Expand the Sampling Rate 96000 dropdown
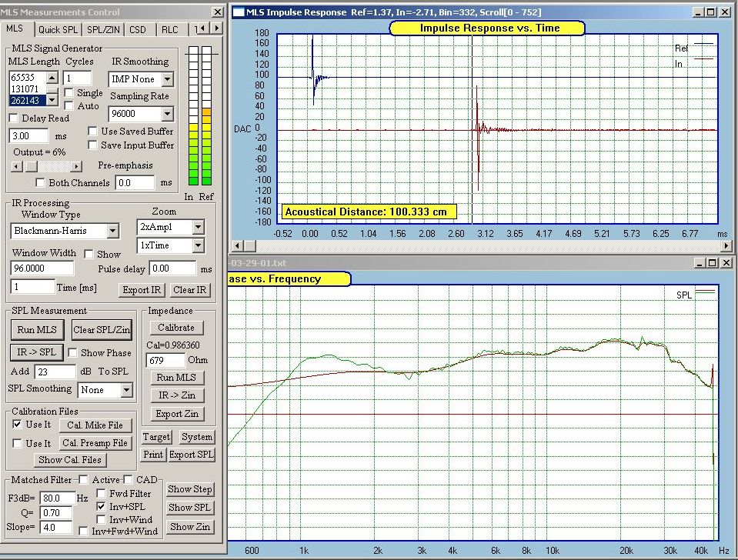 pyautogui.click(x=167, y=114)
